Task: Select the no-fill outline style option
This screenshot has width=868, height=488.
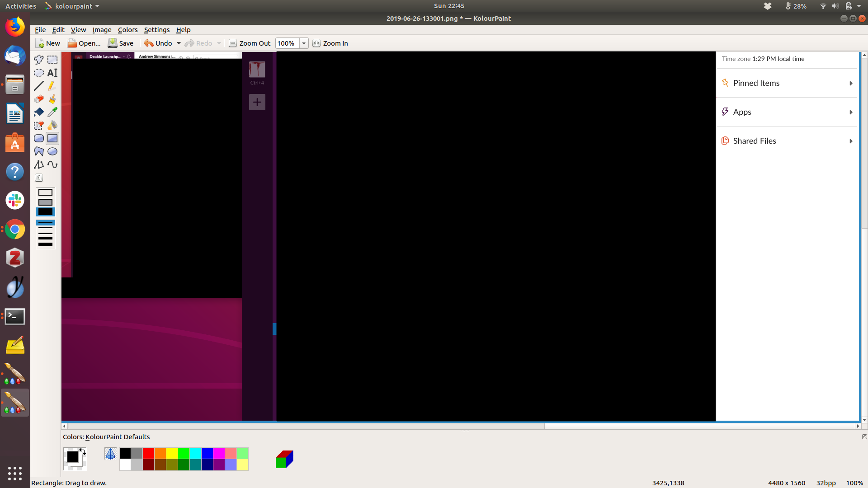Action: pyautogui.click(x=45, y=192)
